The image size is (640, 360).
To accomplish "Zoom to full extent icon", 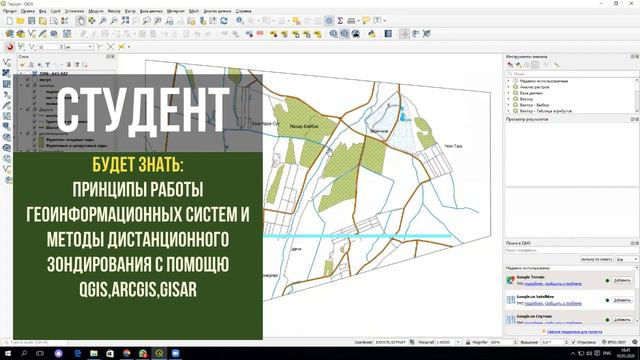I will point(125,21).
